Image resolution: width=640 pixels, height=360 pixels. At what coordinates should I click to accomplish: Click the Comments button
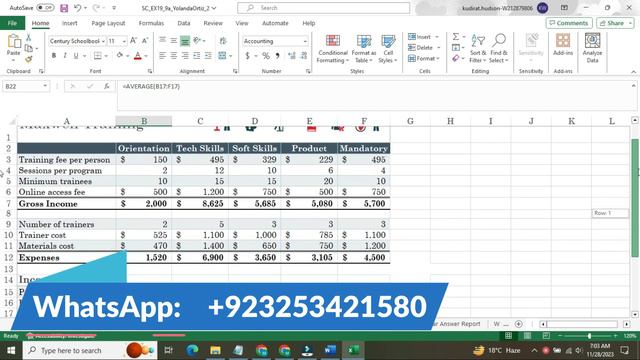(569, 23)
